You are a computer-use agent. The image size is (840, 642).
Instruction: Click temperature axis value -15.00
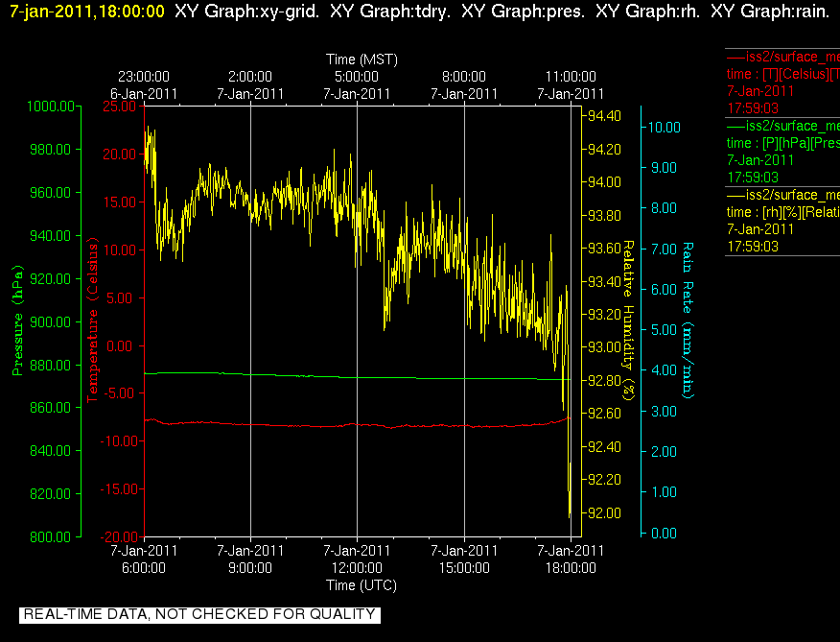click(x=120, y=489)
